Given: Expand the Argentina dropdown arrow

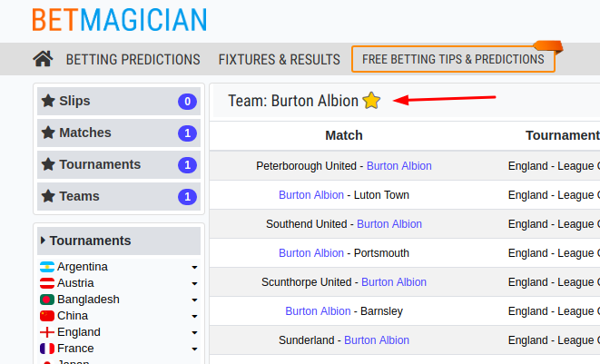Looking at the screenshot, I should 194,267.
